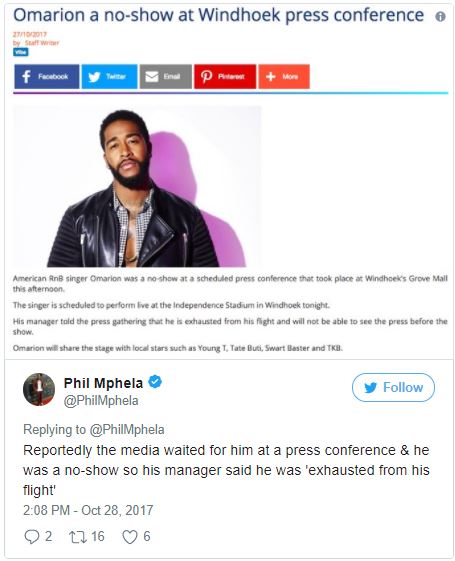Viewport: 455px width, 561px height.
Task: Click the Facebook share button
Action: [x=47, y=77]
